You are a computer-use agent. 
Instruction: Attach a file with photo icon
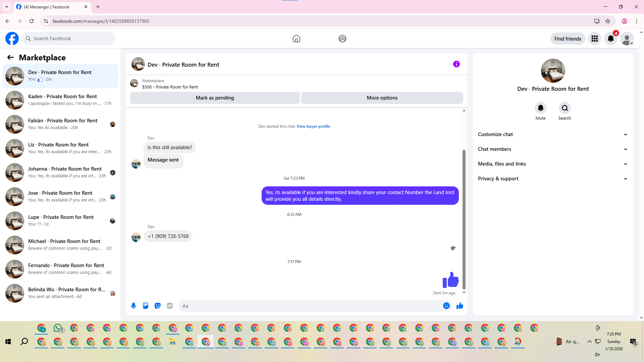(x=146, y=306)
